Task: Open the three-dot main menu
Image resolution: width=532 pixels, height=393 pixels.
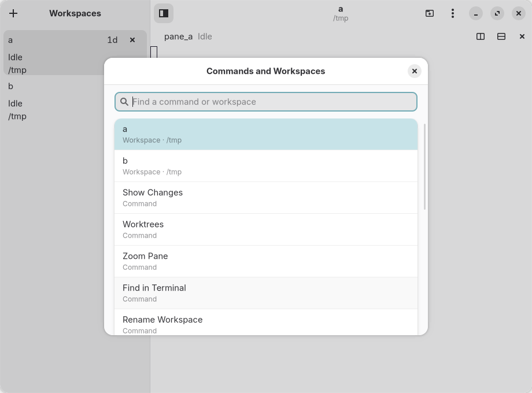Action: pyautogui.click(x=453, y=13)
